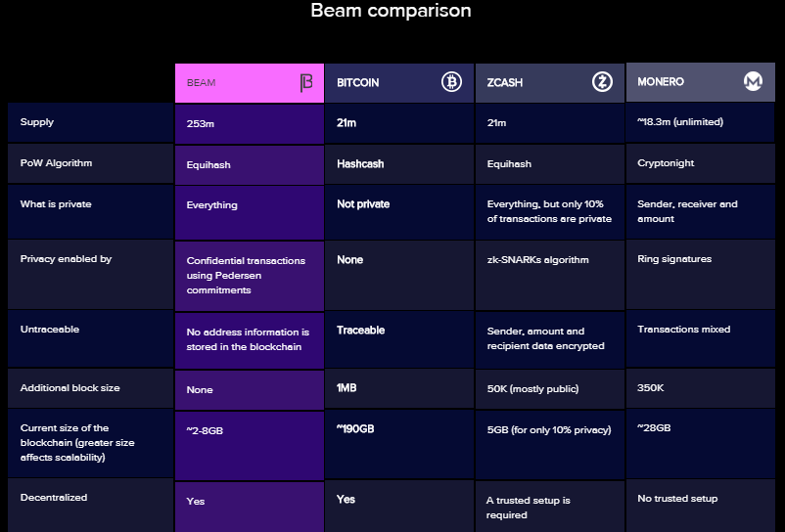Click the Bitcoin logo icon

tap(451, 82)
